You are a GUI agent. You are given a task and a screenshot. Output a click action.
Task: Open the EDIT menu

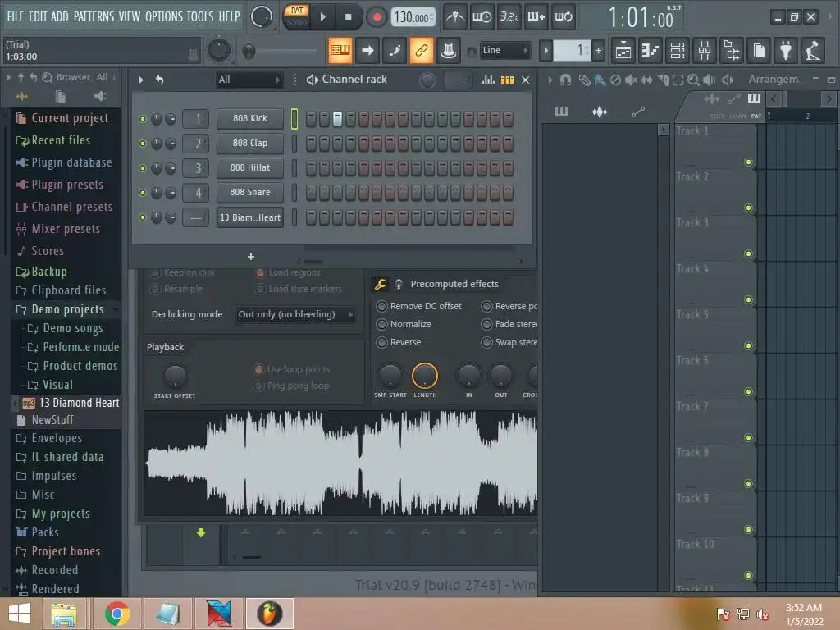click(x=38, y=16)
